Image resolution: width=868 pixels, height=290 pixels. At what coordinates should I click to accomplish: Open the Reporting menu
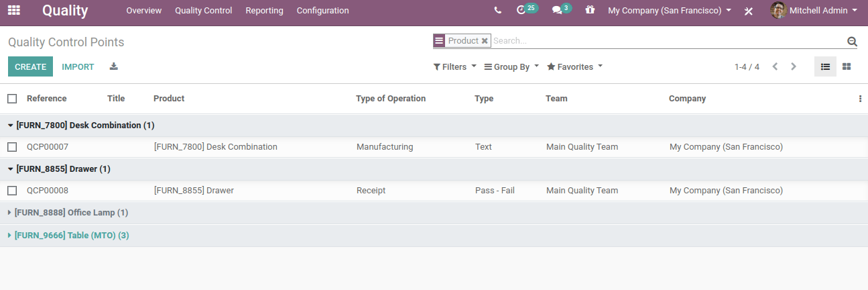tap(264, 11)
